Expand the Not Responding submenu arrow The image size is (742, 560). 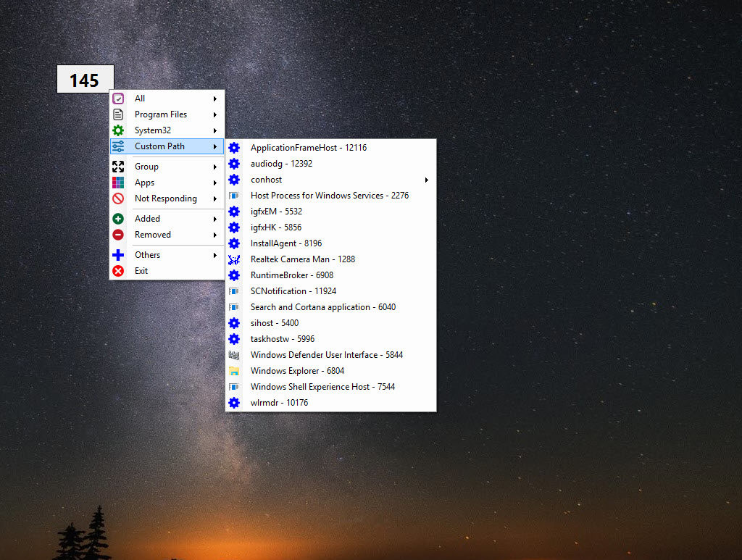coord(214,198)
